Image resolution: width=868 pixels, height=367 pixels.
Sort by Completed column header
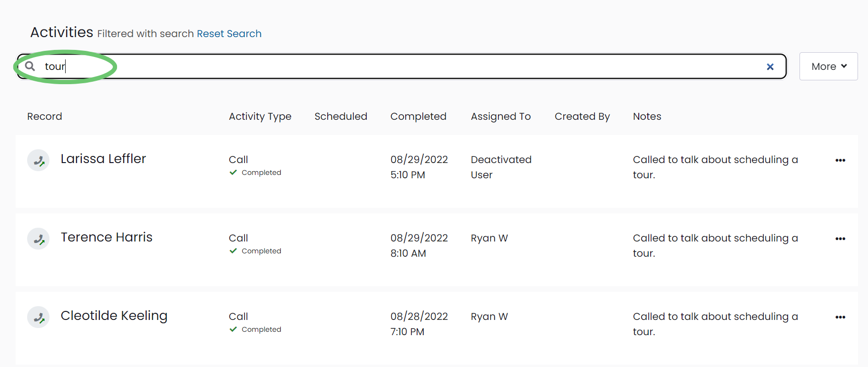tap(419, 117)
